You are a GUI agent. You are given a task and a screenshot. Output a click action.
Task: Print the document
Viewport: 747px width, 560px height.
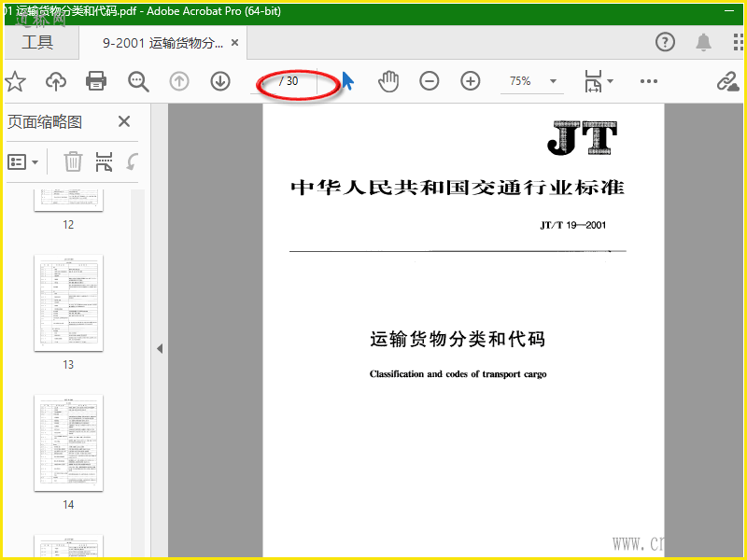pyautogui.click(x=96, y=81)
